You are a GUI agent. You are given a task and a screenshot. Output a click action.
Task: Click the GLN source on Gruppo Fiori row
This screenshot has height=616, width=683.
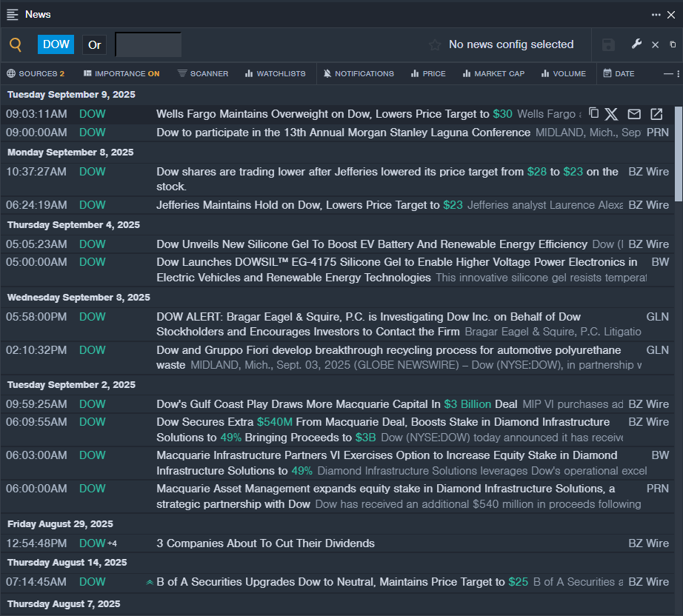click(x=658, y=350)
